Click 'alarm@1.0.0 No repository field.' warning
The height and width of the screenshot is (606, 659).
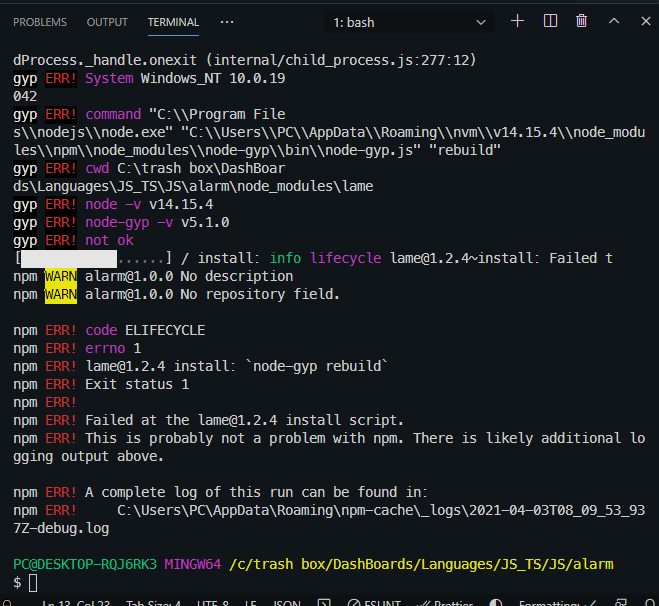212,295
